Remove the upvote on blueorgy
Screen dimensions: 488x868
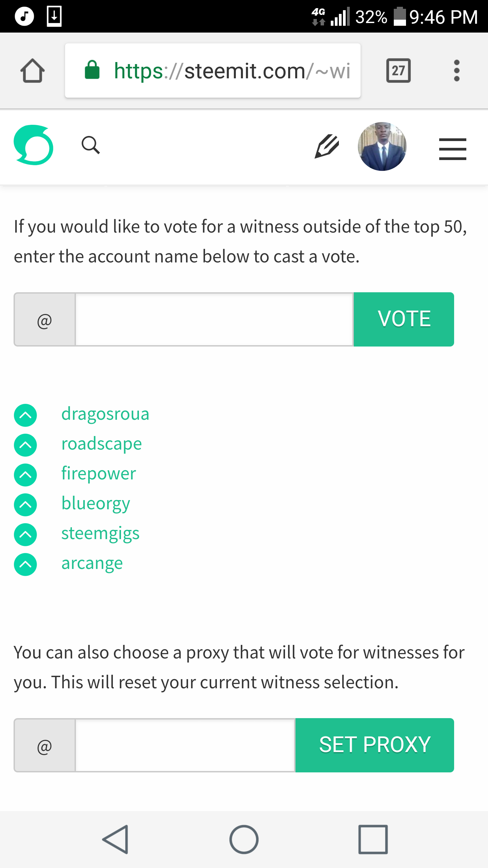[x=25, y=505]
